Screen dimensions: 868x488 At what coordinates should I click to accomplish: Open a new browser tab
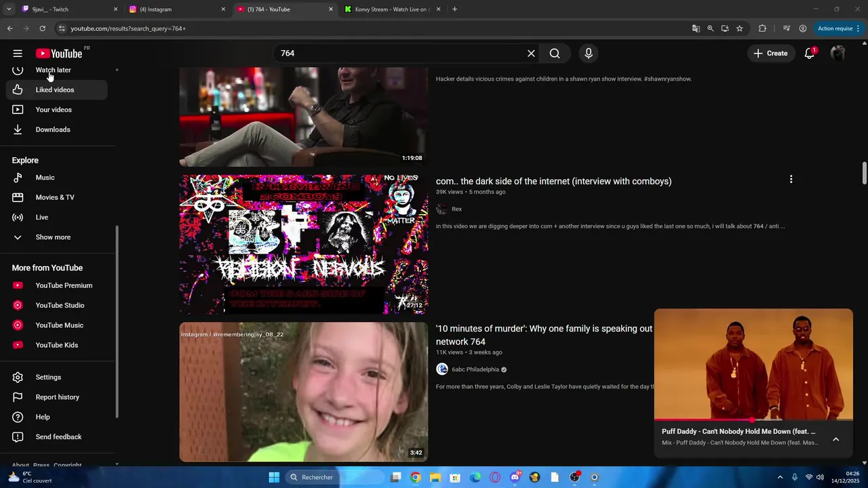[454, 9]
